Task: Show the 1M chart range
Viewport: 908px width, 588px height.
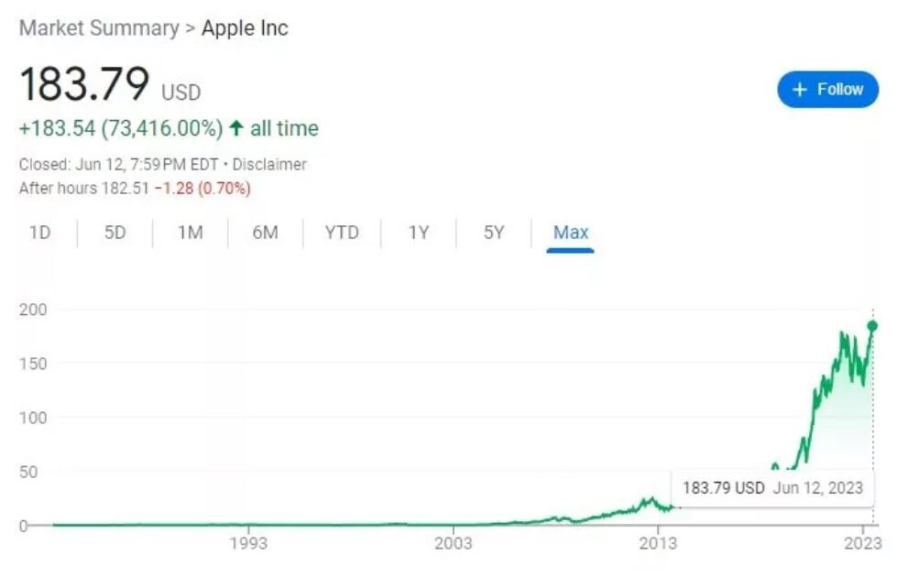Action: (190, 233)
